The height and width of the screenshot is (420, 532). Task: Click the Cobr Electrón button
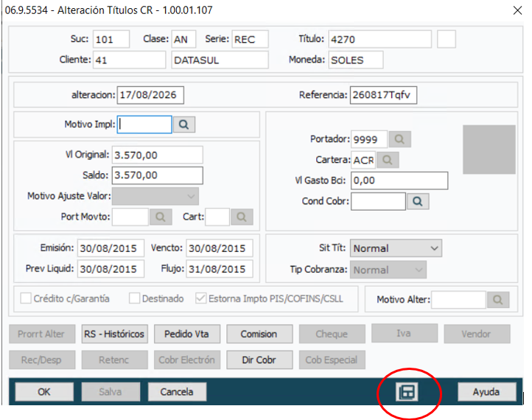click(186, 360)
